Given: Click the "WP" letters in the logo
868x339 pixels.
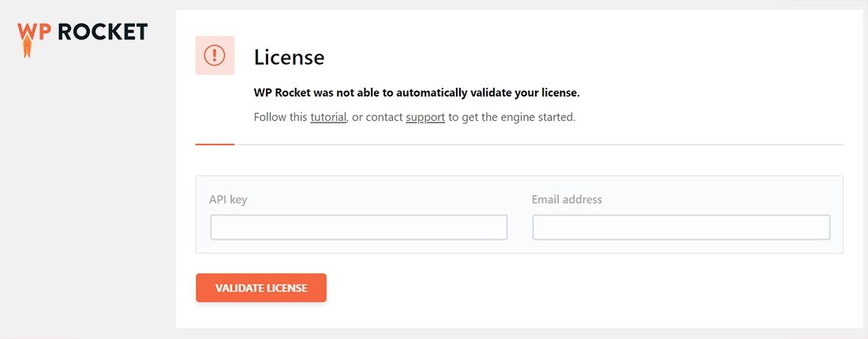Looking at the screenshot, I should [35, 31].
